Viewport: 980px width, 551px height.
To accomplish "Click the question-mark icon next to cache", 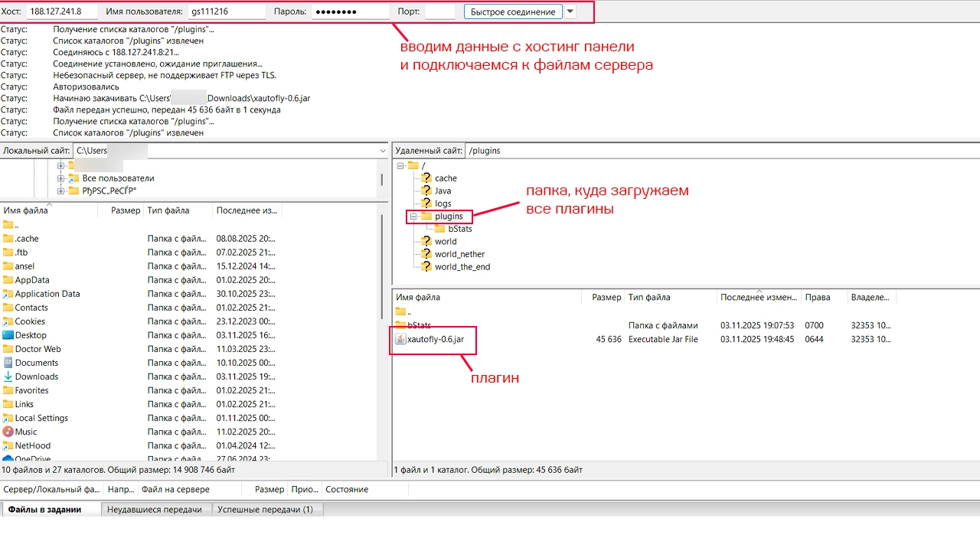I will click(x=426, y=178).
